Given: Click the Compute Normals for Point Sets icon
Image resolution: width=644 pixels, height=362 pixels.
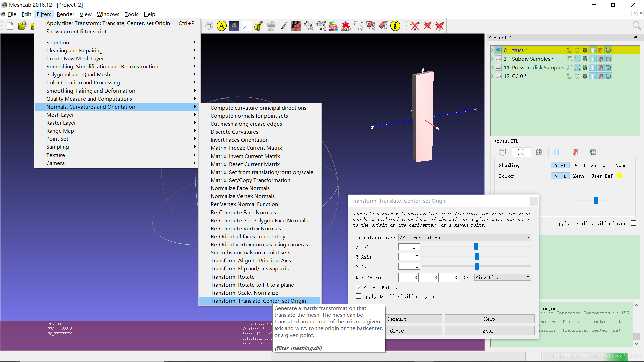Looking at the screenshot, I should [249, 115].
